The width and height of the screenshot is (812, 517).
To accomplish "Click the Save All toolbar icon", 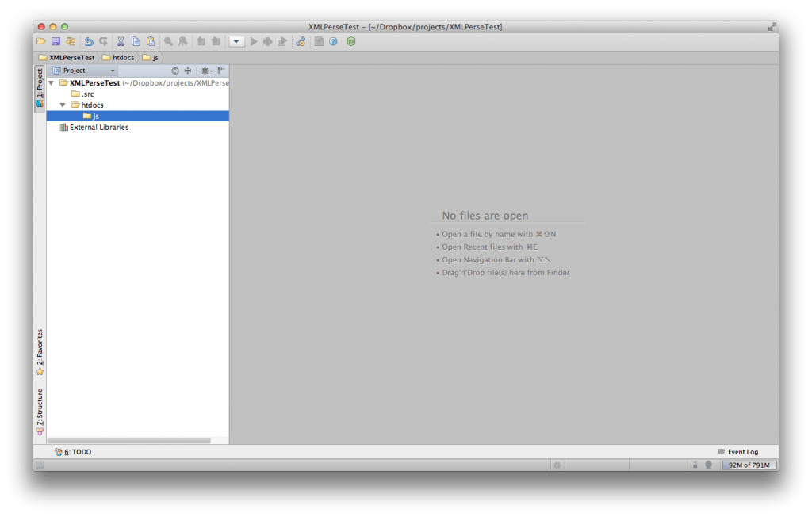I will [x=55, y=41].
